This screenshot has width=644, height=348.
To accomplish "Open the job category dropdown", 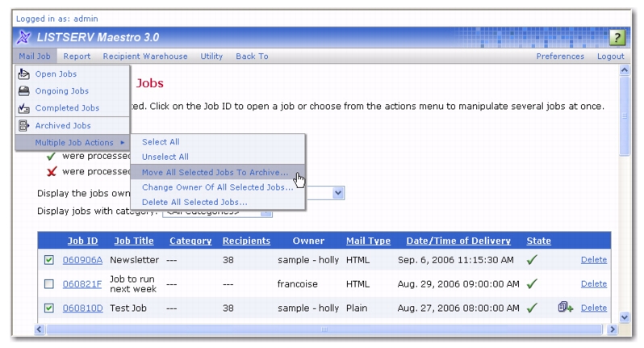I will coord(218,213).
